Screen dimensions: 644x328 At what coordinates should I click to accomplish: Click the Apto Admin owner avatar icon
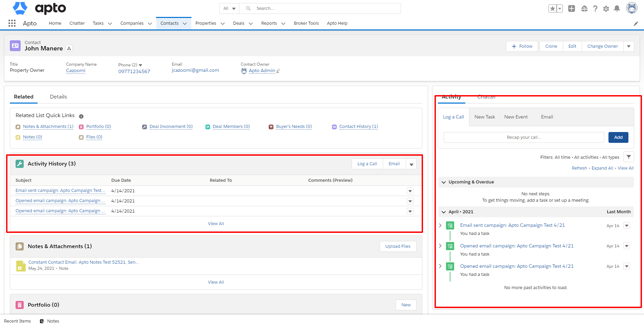[244, 71]
